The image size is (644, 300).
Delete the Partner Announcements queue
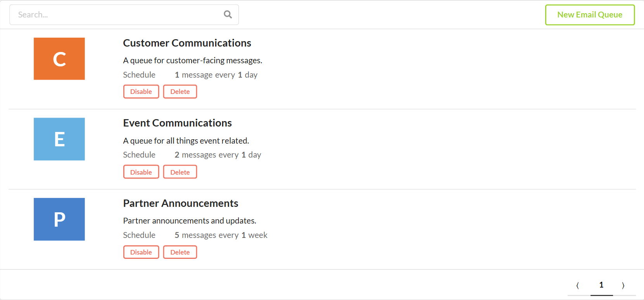pyautogui.click(x=180, y=252)
